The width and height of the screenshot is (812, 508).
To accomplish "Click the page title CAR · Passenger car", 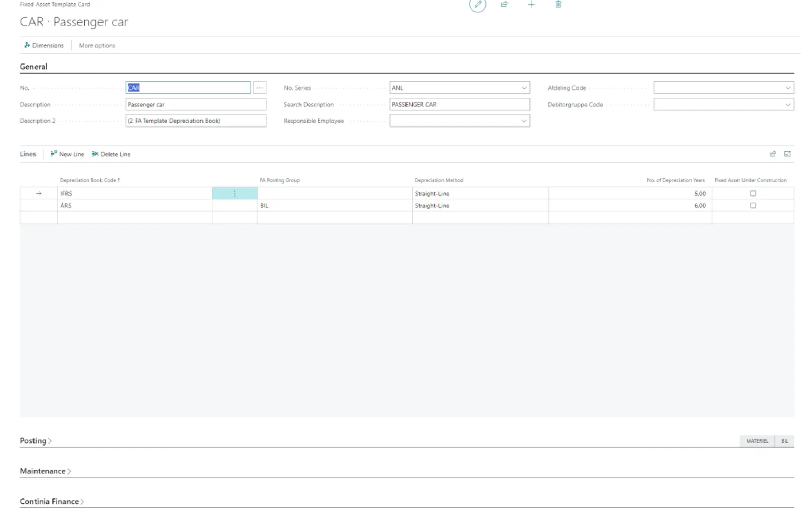I will [74, 22].
